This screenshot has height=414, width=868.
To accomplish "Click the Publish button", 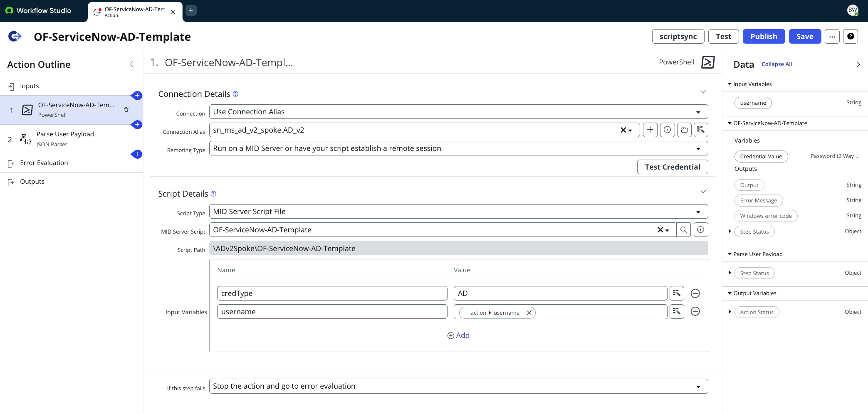I will pyautogui.click(x=764, y=36).
